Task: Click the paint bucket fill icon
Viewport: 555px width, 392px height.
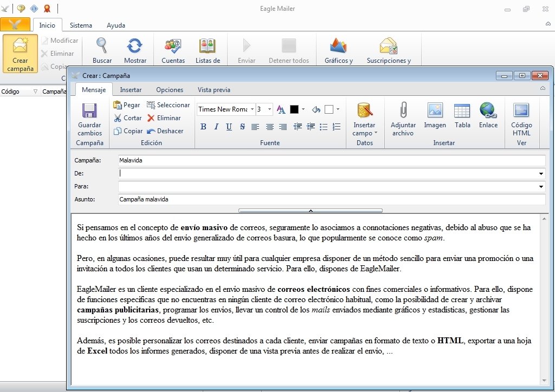Action: click(x=316, y=109)
